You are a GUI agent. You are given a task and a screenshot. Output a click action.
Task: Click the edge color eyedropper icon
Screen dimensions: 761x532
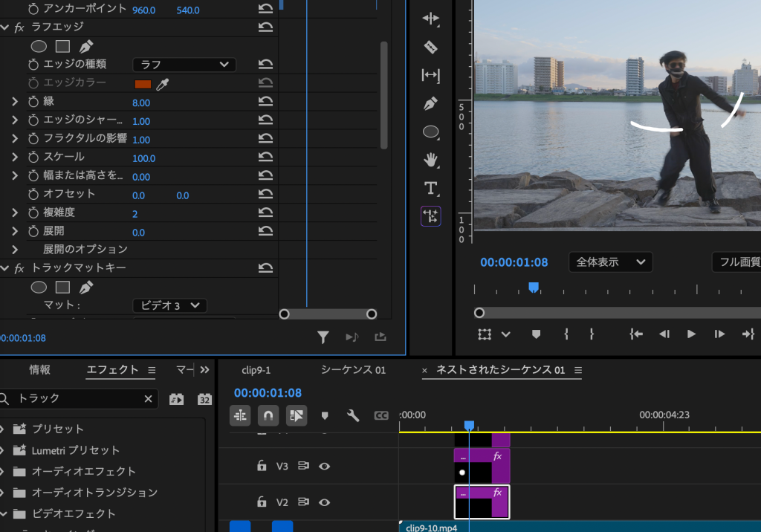point(162,83)
